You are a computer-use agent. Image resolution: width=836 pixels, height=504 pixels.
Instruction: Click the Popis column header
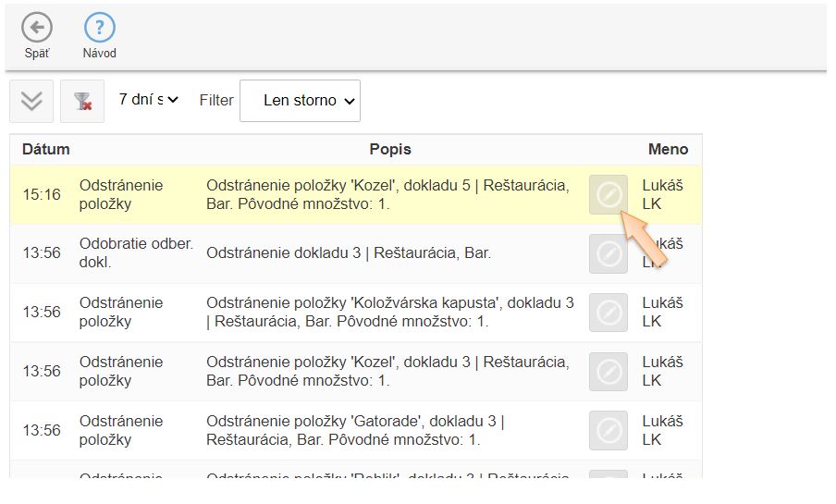(389, 149)
